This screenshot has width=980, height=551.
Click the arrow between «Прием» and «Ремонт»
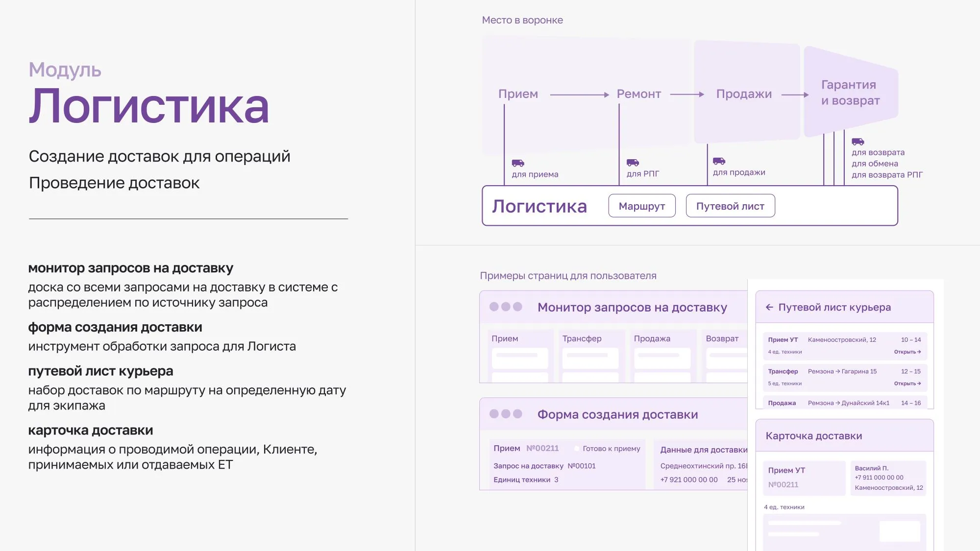(x=578, y=94)
